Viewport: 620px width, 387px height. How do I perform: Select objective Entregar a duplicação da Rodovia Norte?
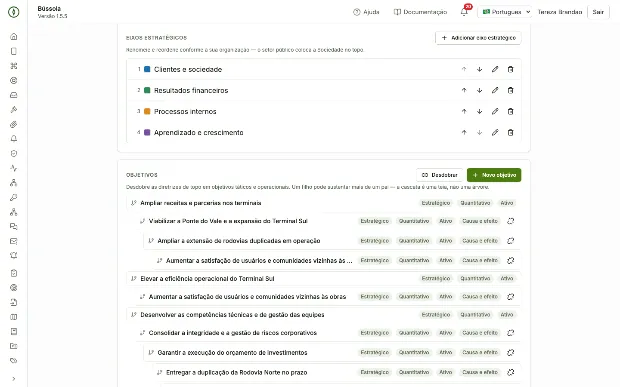click(236, 372)
